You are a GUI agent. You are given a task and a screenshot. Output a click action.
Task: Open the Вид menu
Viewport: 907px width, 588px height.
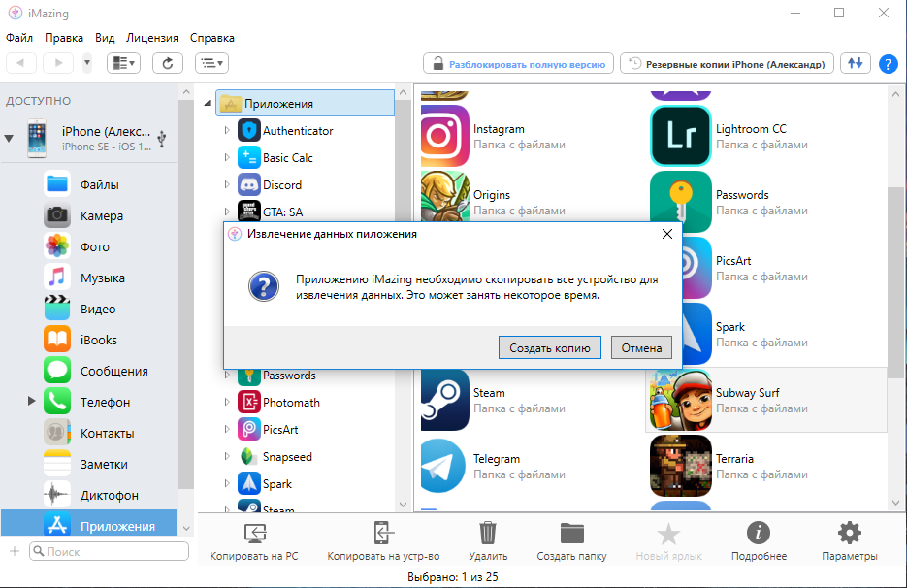[105, 38]
